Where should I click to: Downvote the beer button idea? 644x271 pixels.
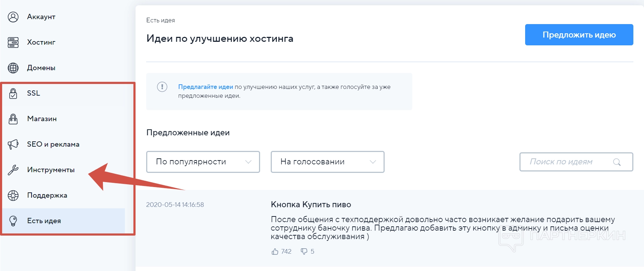[304, 252]
